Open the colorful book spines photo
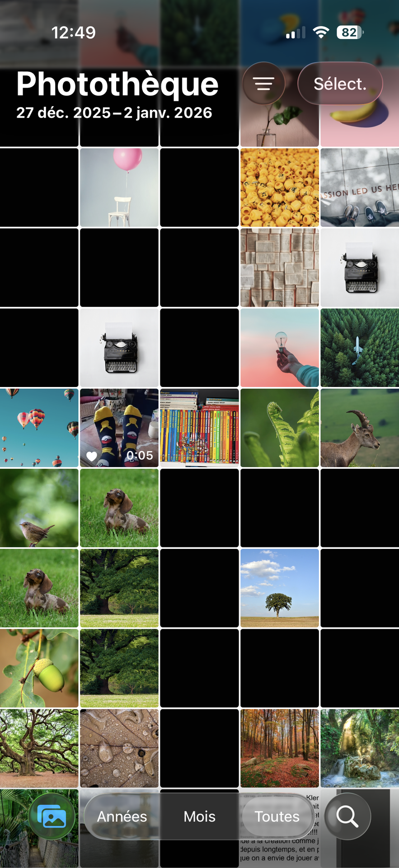399x868 pixels. pyautogui.click(x=199, y=428)
